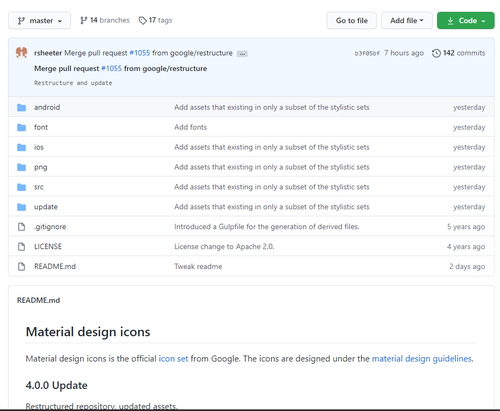This screenshot has height=411, width=500.
Task: Open ios row's 'Add assets' commit message
Action: [272, 147]
